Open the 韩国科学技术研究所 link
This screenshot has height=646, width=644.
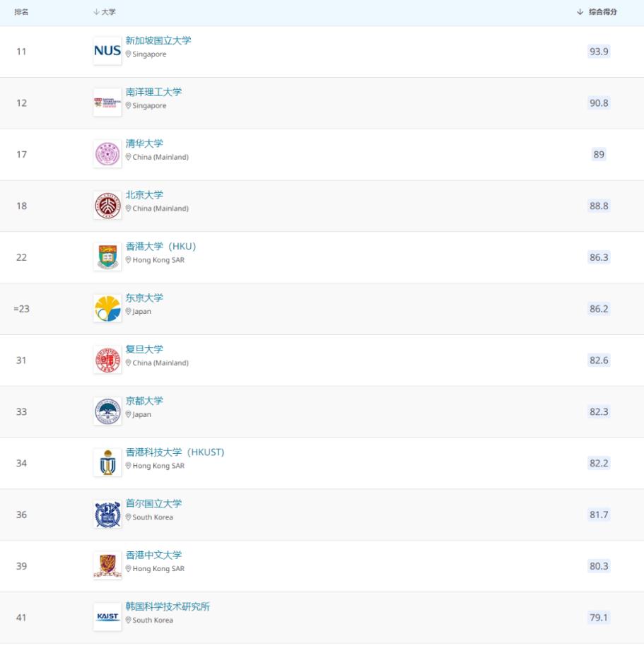point(168,606)
